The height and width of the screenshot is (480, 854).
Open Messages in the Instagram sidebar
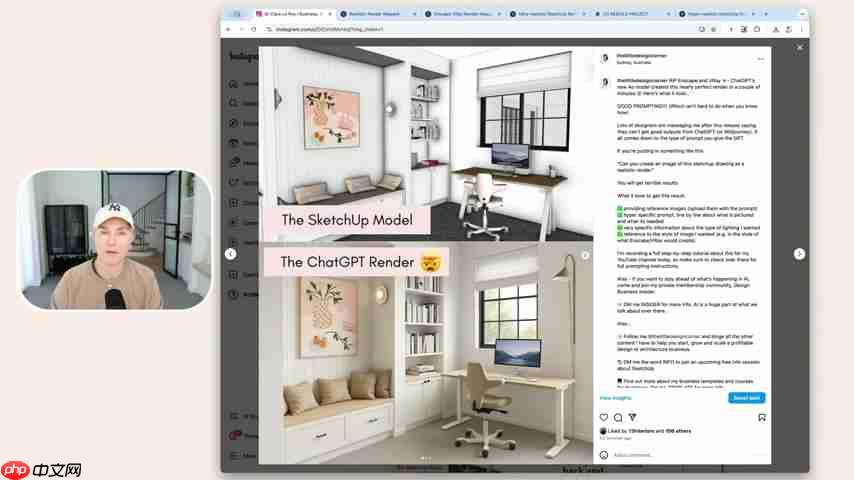pos(243,162)
